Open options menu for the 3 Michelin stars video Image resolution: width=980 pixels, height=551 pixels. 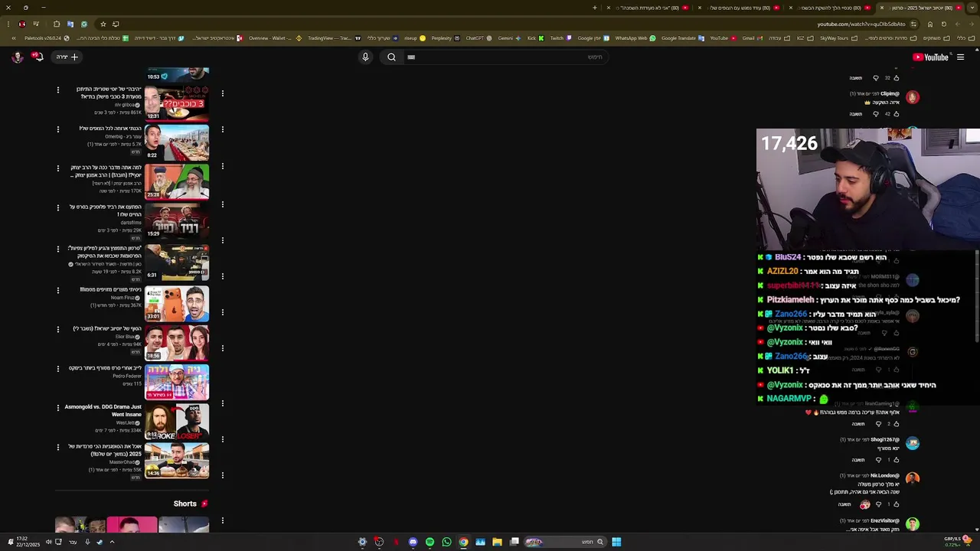coord(57,90)
